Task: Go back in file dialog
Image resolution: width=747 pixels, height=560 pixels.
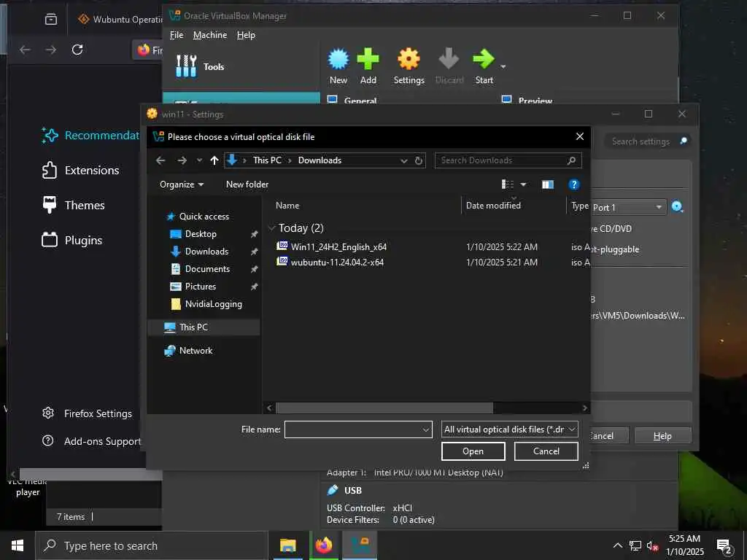Action: [160, 160]
